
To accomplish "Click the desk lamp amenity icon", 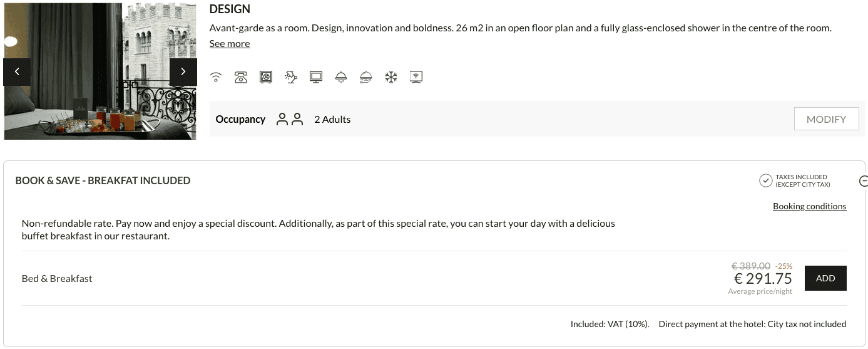I will click(291, 77).
